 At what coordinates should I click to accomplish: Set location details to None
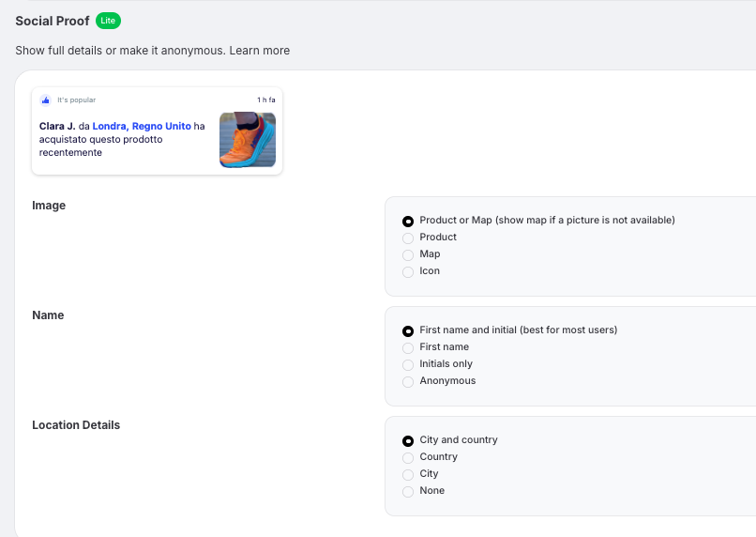[408, 492]
